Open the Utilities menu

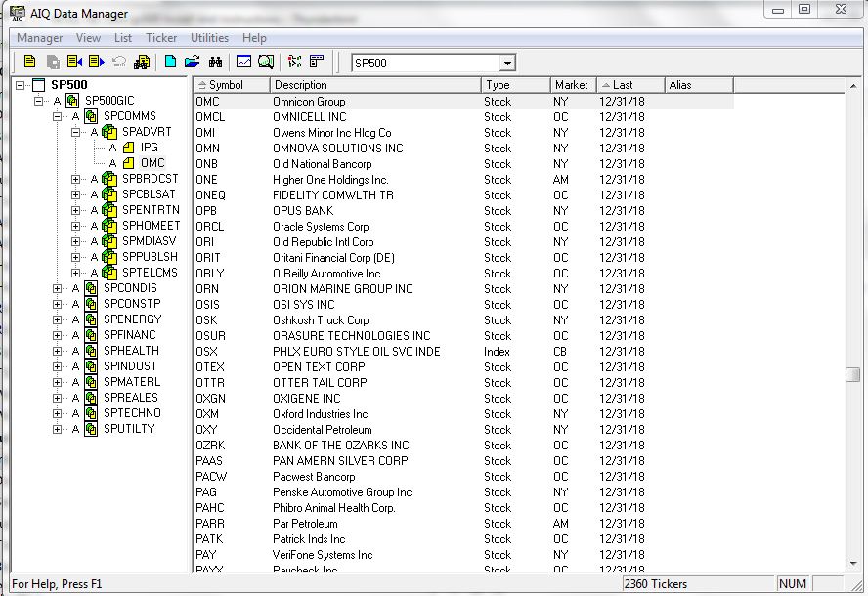tap(209, 38)
